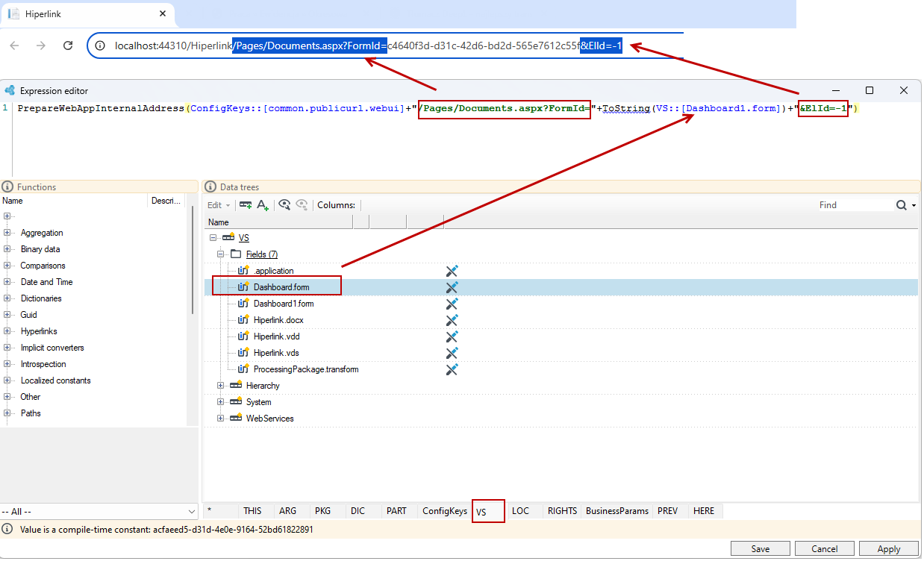Expand the Hierarchy tree node

(221, 386)
